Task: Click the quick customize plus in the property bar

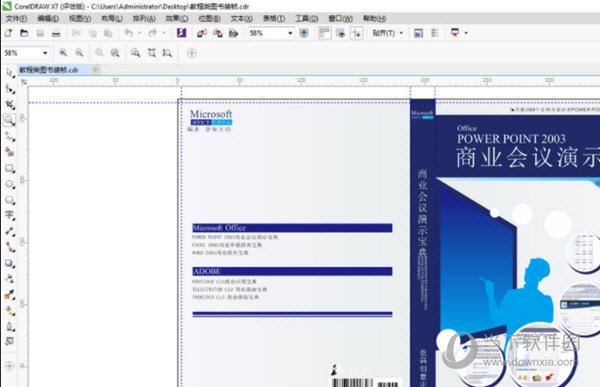Action: tap(192, 53)
